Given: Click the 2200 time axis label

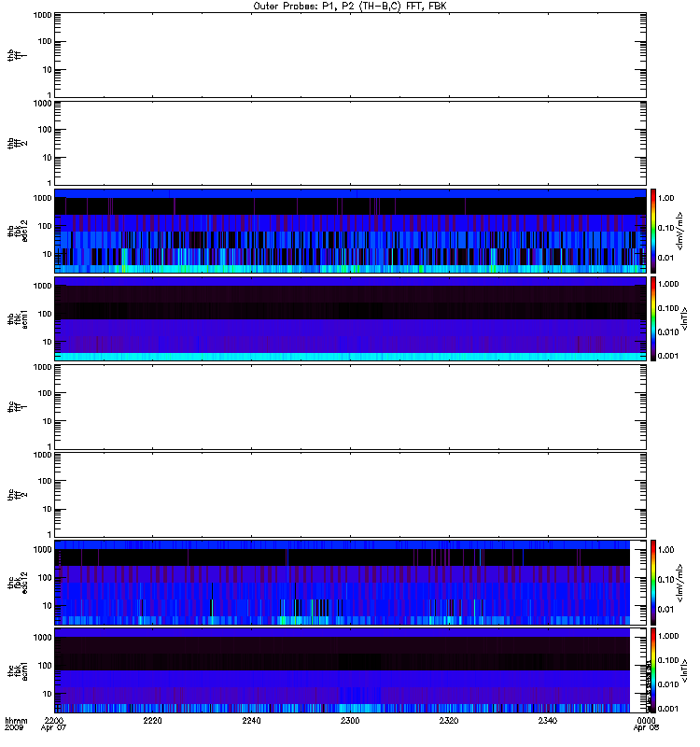Looking at the screenshot, I should tap(53, 721).
